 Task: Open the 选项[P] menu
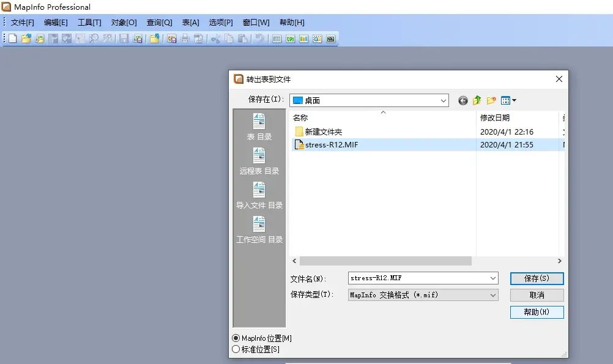(220, 22)
